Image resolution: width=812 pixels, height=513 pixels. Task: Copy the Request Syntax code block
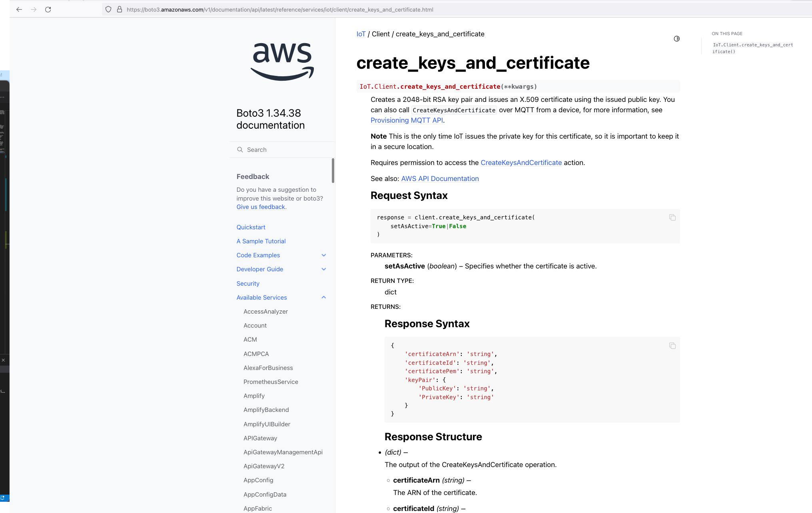click(x=672, y=217)
